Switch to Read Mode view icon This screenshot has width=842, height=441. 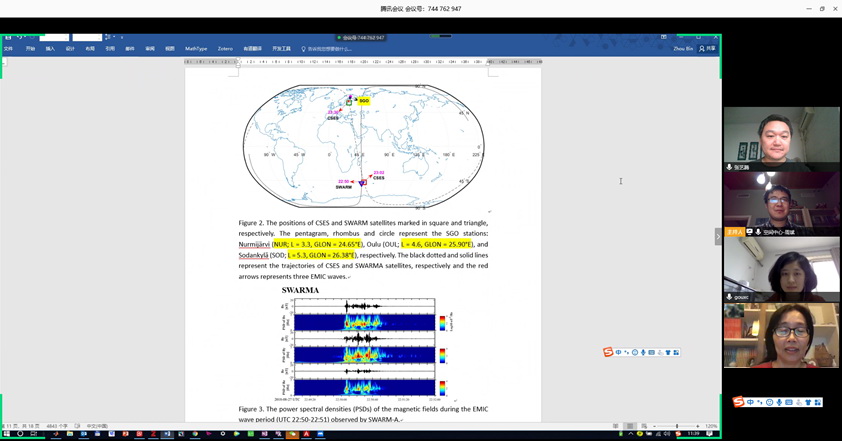point(615,426)
